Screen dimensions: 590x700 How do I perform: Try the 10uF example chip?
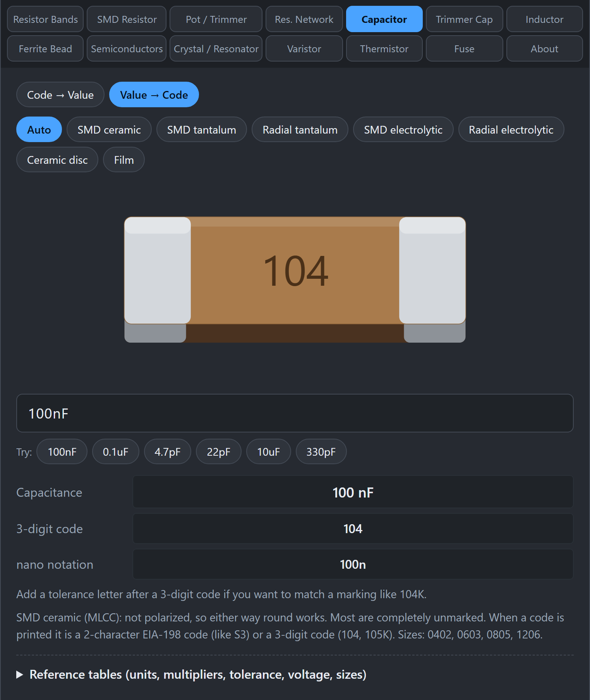(x=269, y=451)
